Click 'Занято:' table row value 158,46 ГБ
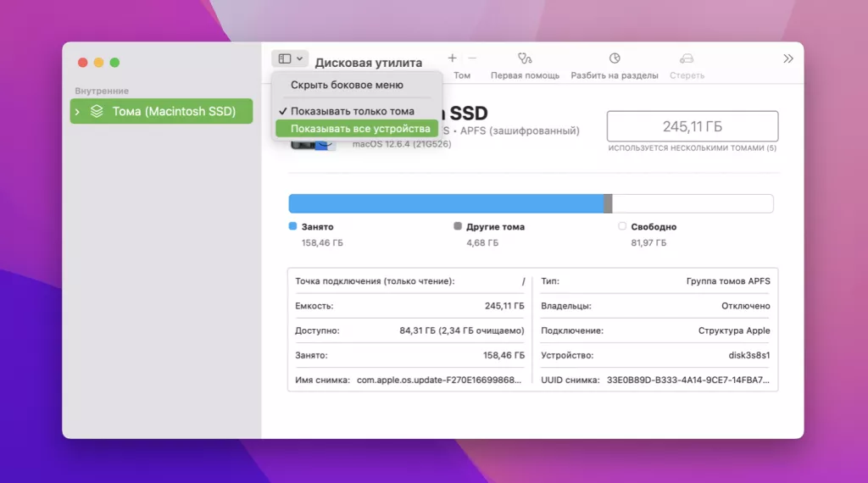868x483 pixels. [x=504, y=355]
